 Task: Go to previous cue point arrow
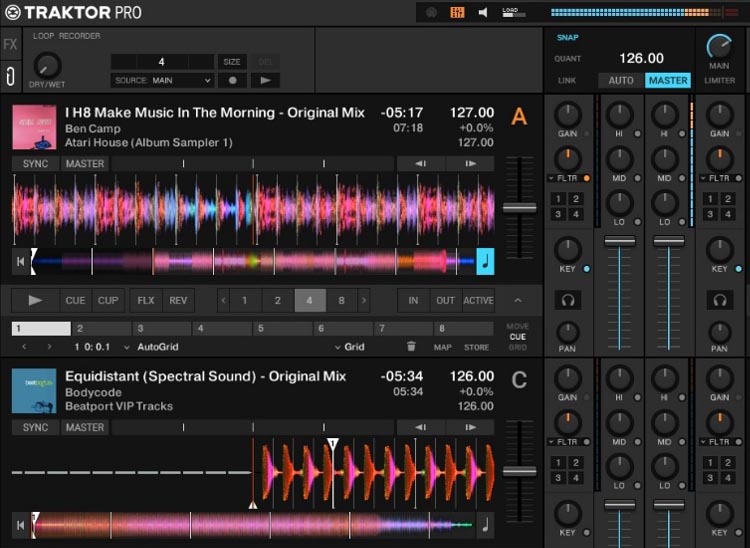coord(24,347)
